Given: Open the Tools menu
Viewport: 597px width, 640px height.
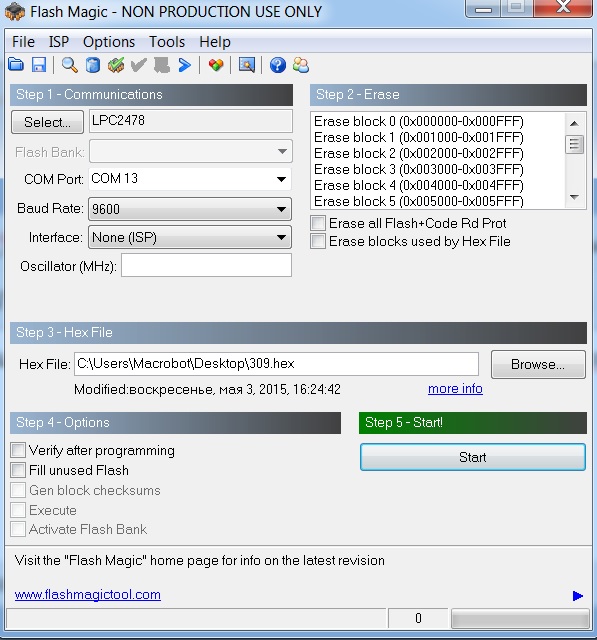Looking at the screenshot, I should (x=167, y=42).
